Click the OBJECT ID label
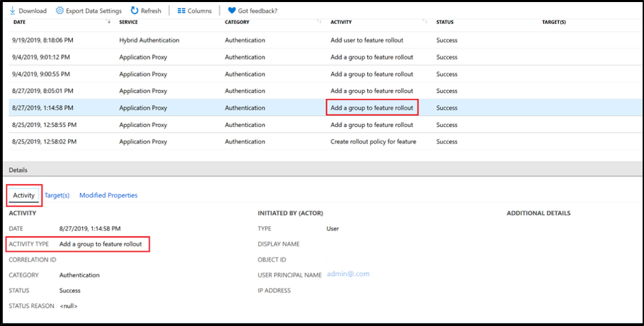644x326 pixels. point(272,259)
